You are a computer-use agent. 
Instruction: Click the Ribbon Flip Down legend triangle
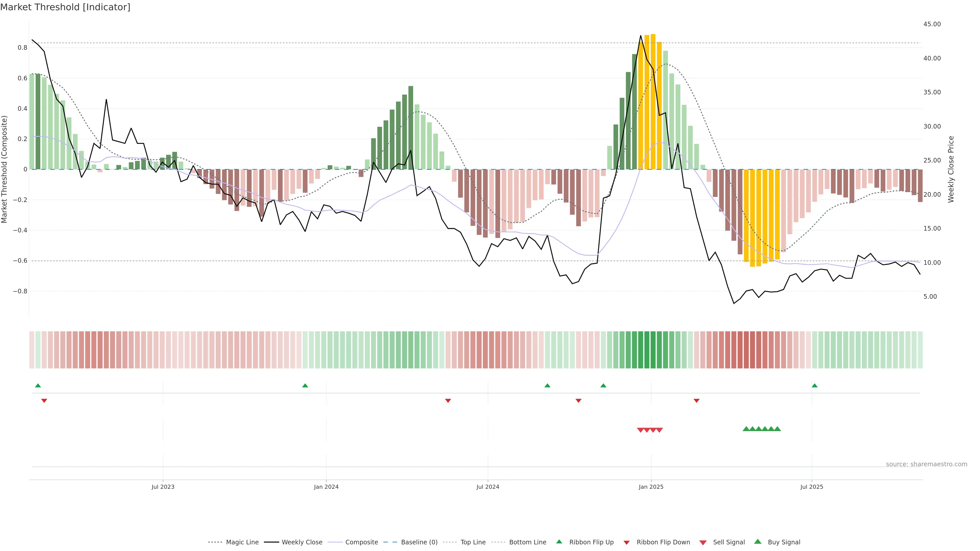[x=626, y=542]
